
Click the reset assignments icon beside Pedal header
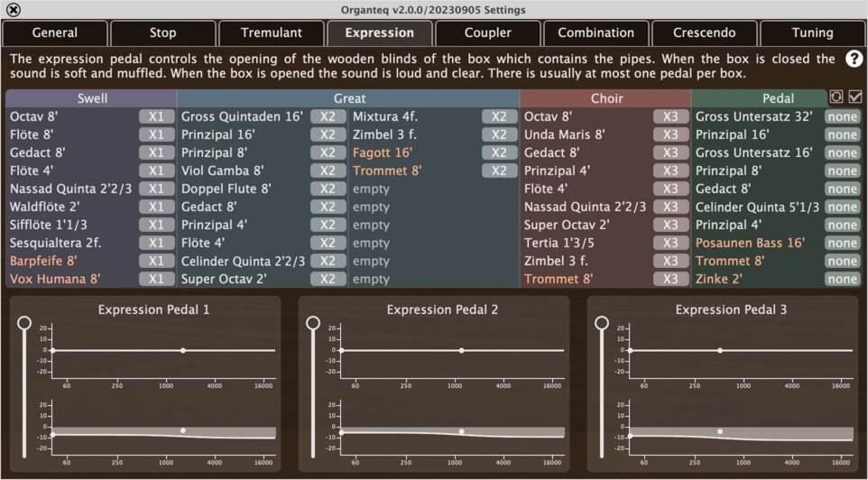[x=836, y=97]
